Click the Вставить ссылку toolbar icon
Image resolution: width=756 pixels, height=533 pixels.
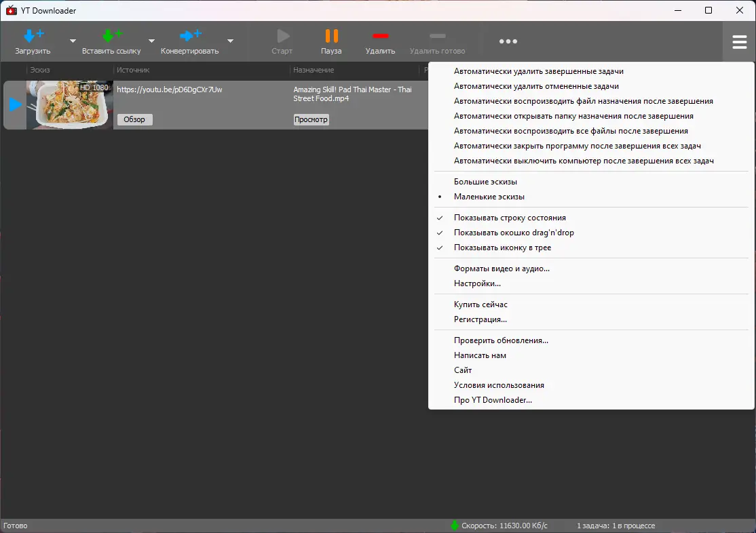pos(111,36)
